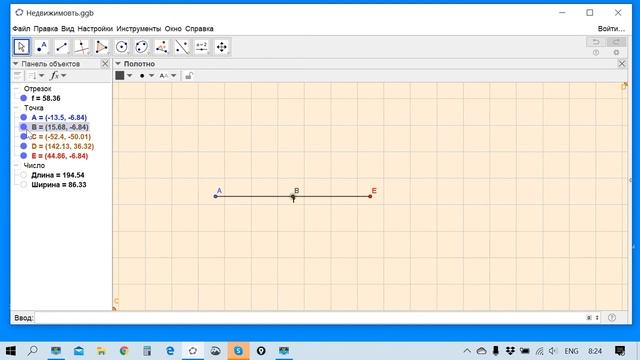Viewport: 640px width, 360px height.
Task: Click the Undo arrow button
Action: coord(596,42)
